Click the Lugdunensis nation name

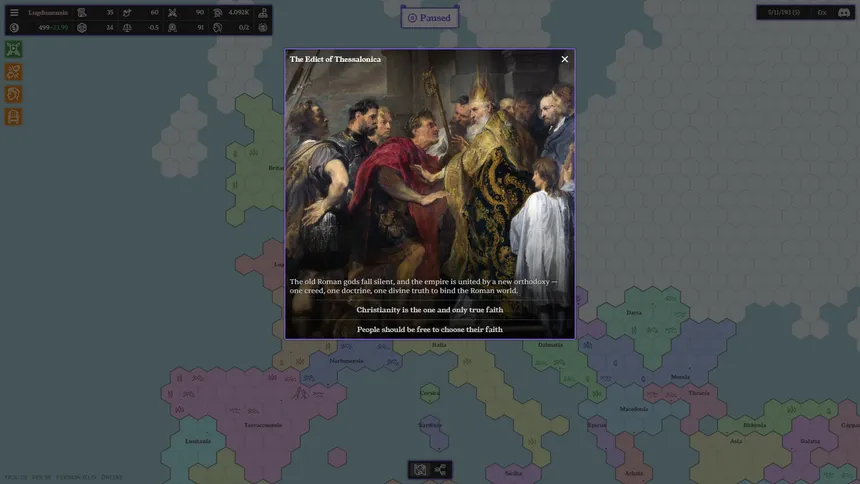(x=48, y=13)
